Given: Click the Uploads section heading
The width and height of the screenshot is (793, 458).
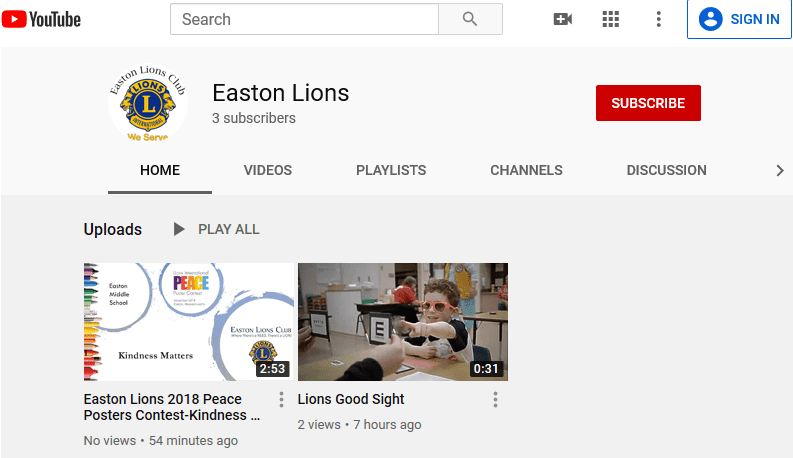Looking at the screenshot, I should pyautogui.click(x=113, y=230).
